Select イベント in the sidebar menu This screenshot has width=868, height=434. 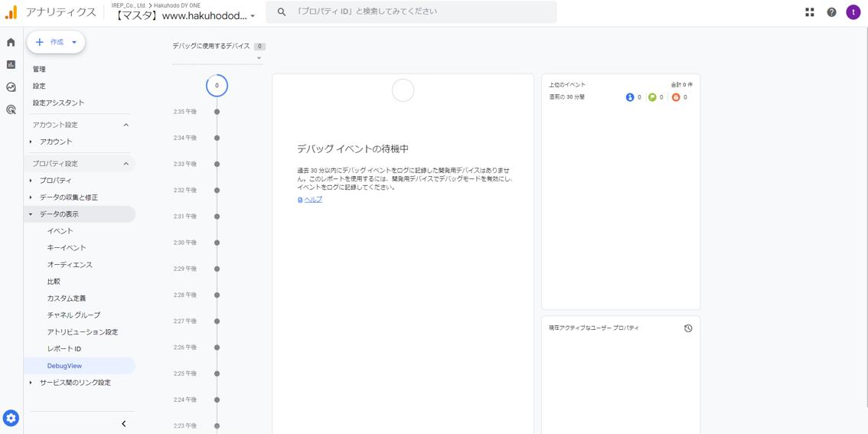[60, 231]
